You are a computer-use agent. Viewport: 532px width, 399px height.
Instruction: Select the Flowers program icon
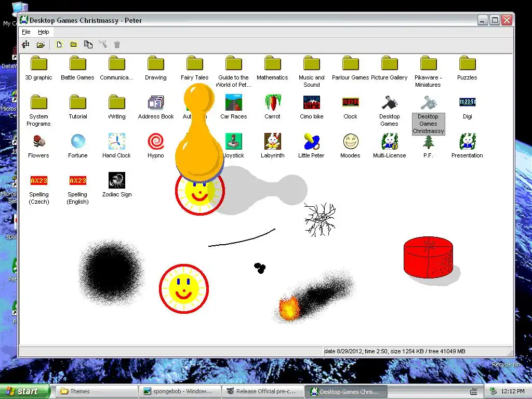click(x=38, y=141)
